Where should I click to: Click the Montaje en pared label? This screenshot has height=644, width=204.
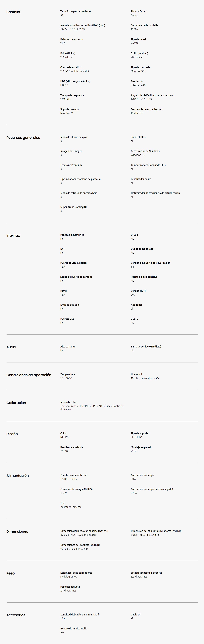click(x=141, y=447)
